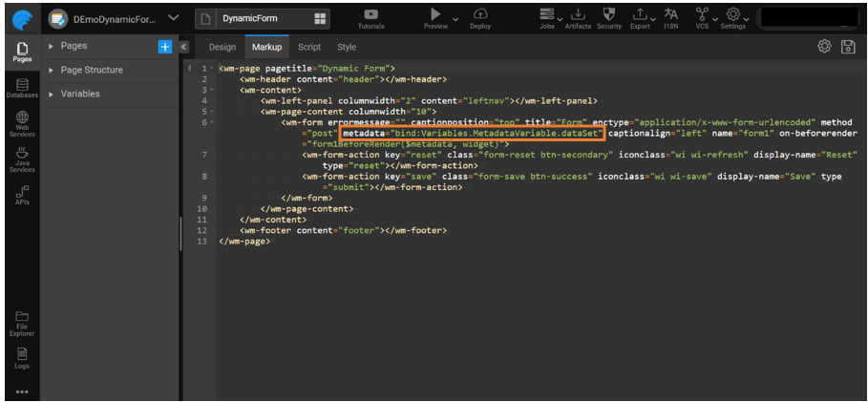Open the Artifacts download icon
Screen dimensions: 868x402
(578, 14)
